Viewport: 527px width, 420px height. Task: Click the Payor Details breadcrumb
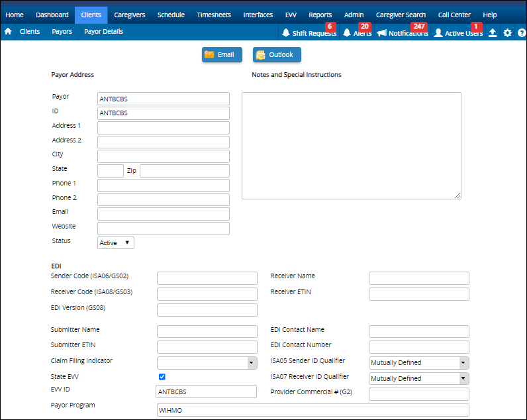(x=103, y=32)
